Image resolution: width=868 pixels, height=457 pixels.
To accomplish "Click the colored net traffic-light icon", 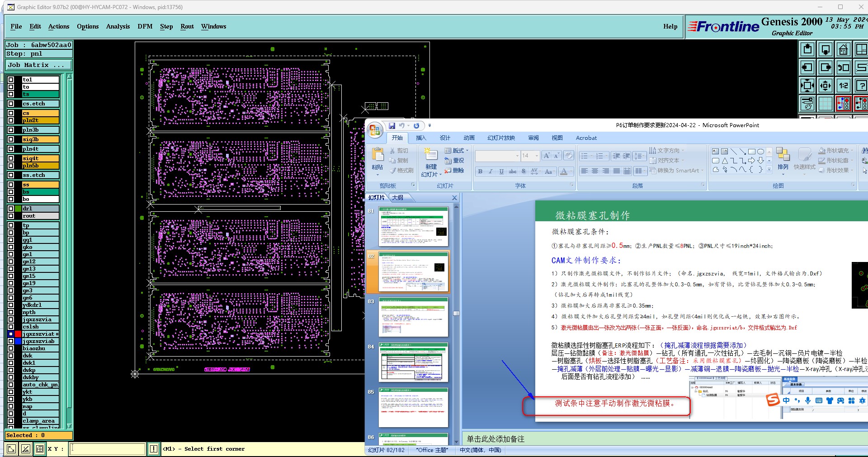I will tap(843, 104).
